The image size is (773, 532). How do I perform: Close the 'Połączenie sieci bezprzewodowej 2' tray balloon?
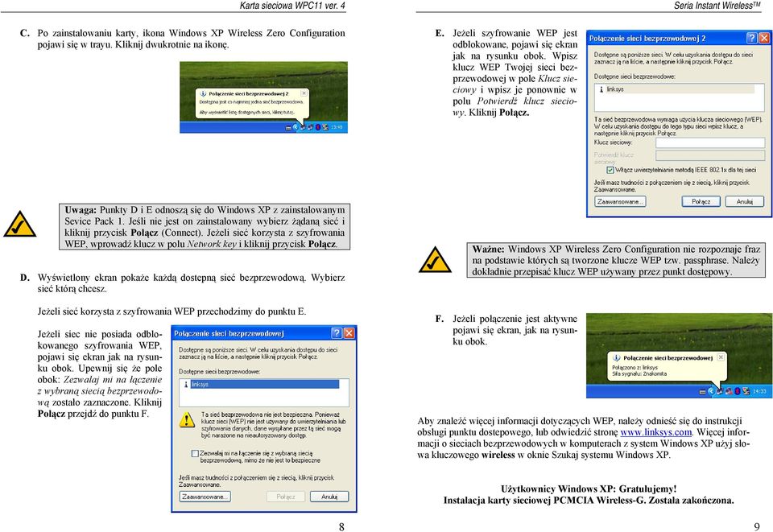point(304,93)
